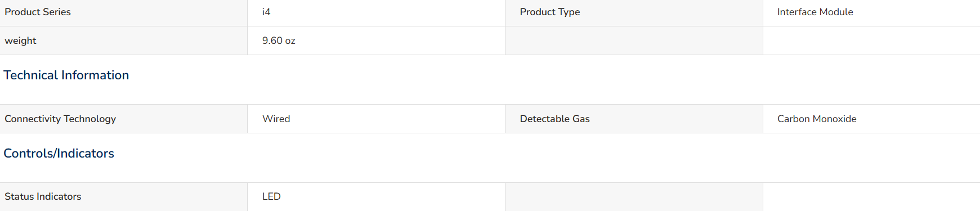The height and width of the screenshot is (211, 980).
Task: Click the last empty cell in Status Indicators row
Action: pos(871,197)
